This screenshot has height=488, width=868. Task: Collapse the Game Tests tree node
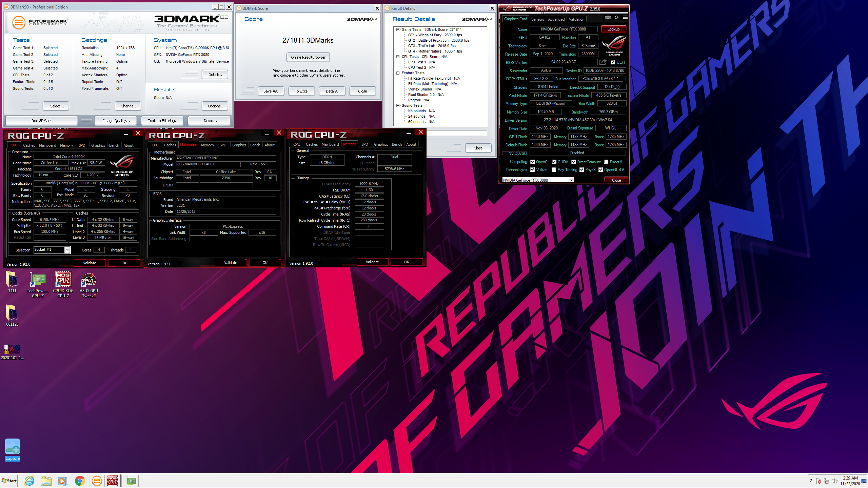(x=398, y=29)
